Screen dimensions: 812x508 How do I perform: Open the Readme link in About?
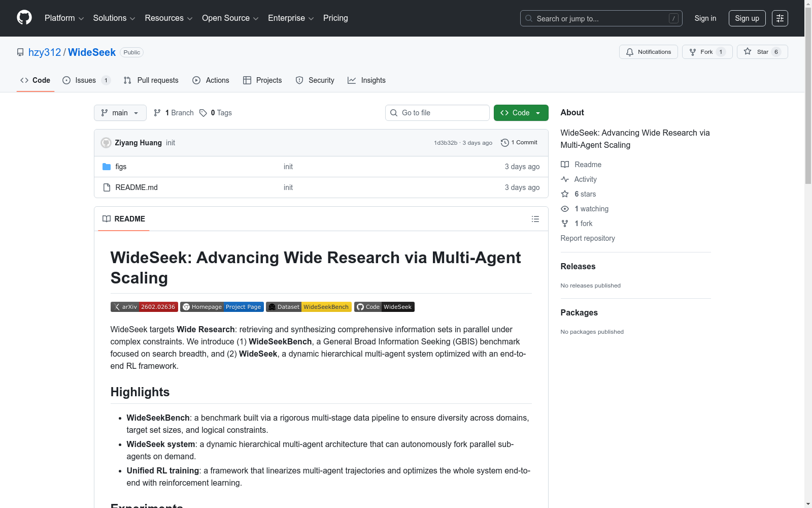pyautogui.click(x=581, y=165)
